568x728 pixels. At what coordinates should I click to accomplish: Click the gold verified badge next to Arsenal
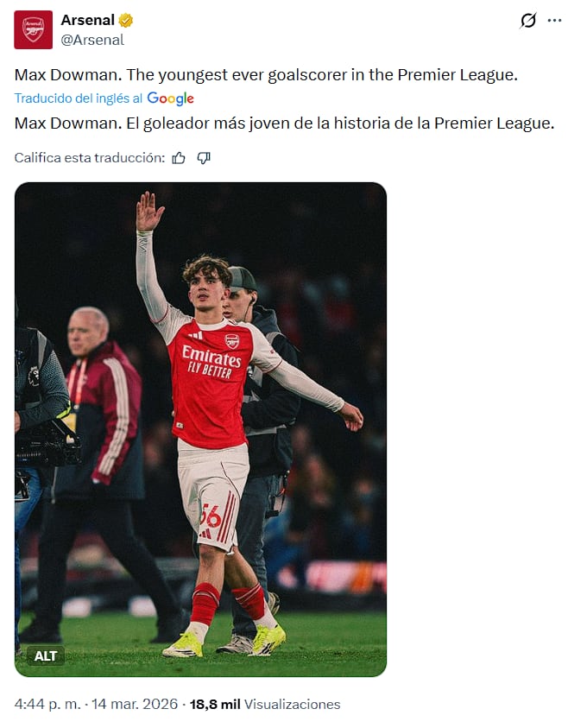pos(125,21)
